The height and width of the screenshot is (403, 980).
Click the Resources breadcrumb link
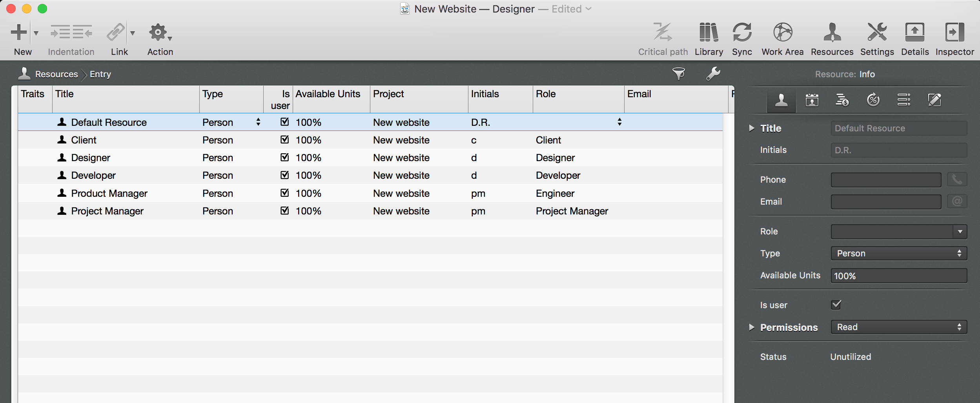(x=56, y=74)
